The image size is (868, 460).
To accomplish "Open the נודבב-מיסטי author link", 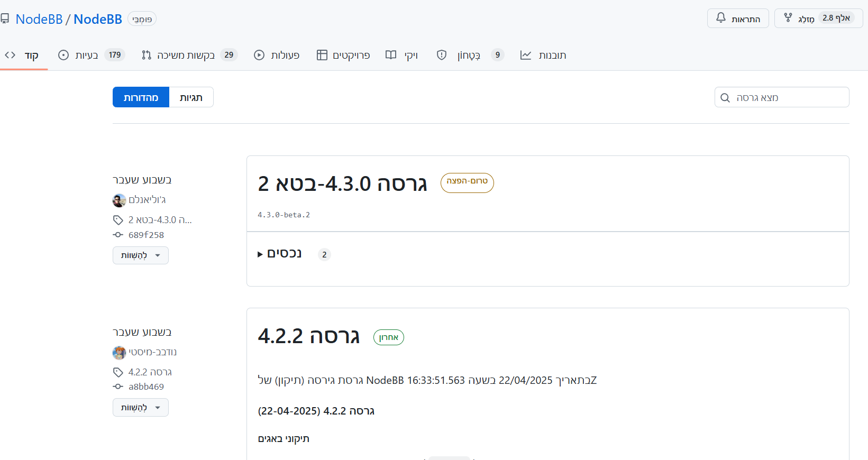I will pos(152,352).
